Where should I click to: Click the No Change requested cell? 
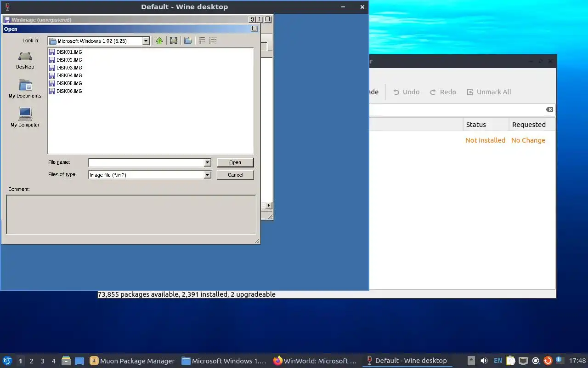528,140
